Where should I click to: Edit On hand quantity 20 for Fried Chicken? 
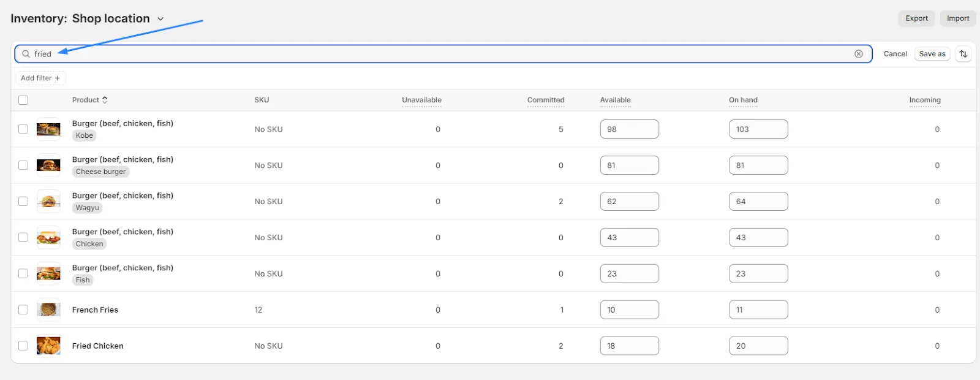click(x=758, y=346)
